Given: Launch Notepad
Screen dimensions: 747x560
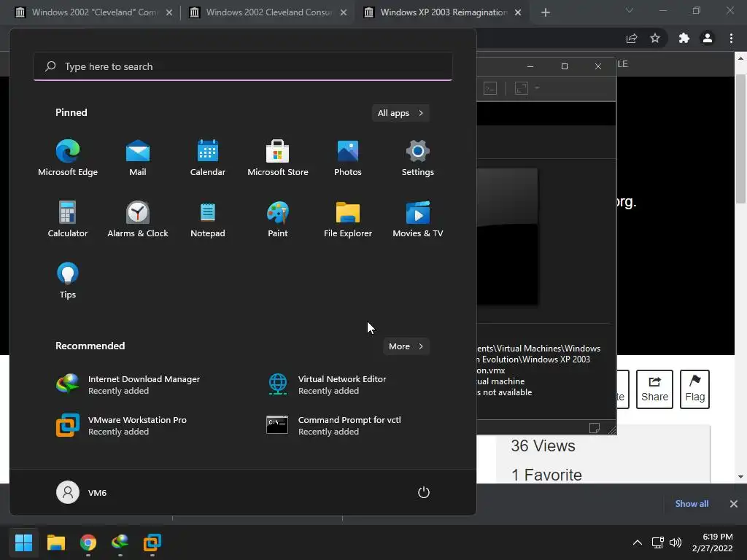Looking at the screenshot, I should tap(208, 219).
